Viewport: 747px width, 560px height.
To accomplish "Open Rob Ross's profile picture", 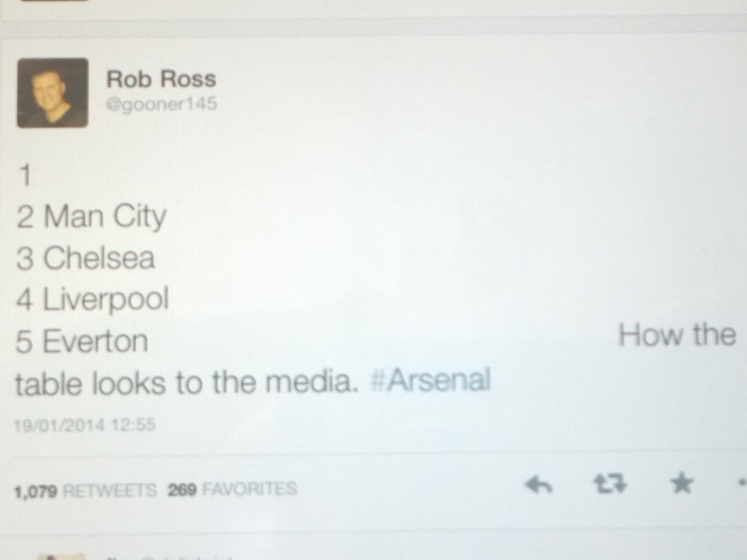I will [53, 93].
